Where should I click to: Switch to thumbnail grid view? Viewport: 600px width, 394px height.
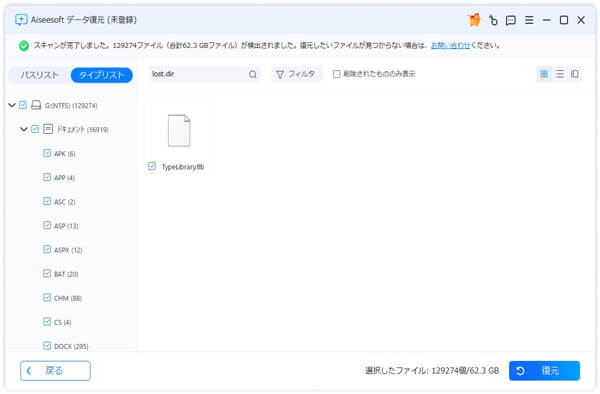[x=544, y=74]
